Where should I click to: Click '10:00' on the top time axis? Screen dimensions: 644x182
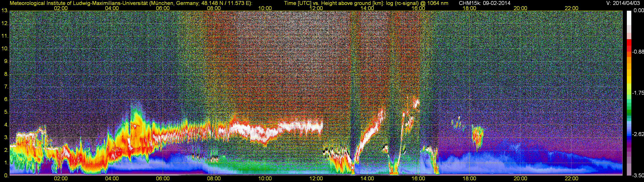coord(265,8)
